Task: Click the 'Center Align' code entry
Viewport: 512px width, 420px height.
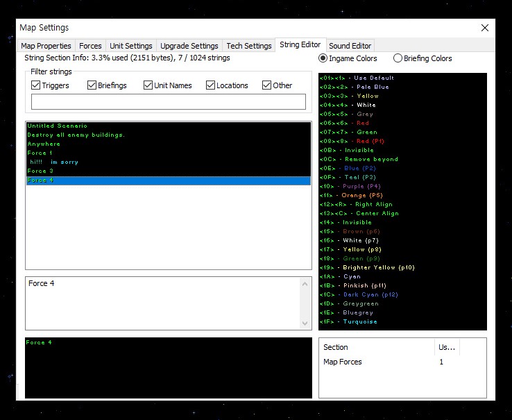Action: click(359, 213)
